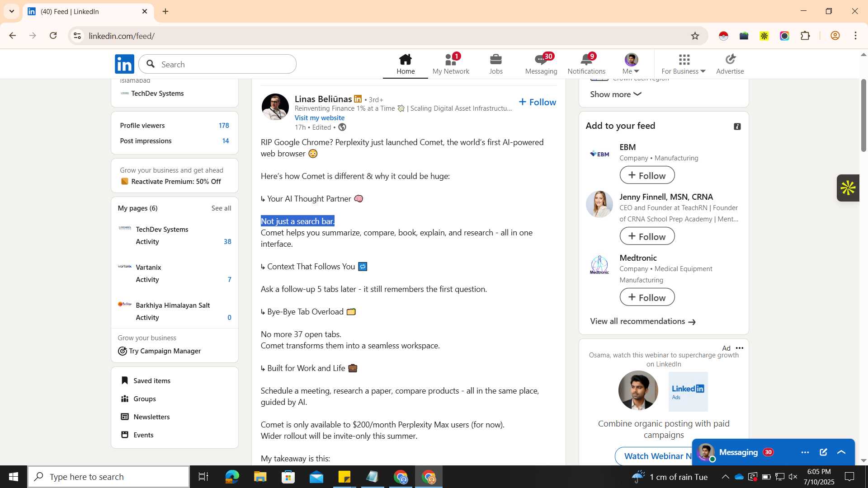Click the page vertical scrollbar
868x488 pixels.
click(863, 116)
